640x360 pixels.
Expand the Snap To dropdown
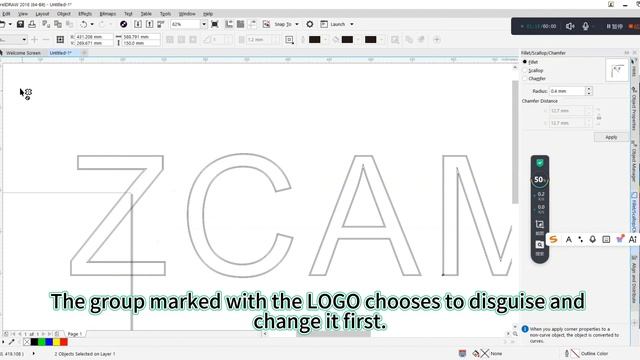click(x=297, y=24)
